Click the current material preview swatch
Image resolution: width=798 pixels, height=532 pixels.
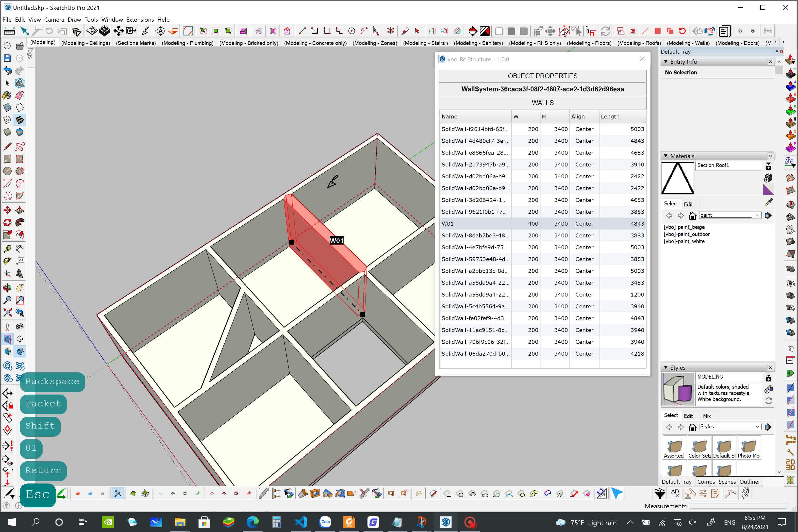pyautogui.click(x=678, y=178)
